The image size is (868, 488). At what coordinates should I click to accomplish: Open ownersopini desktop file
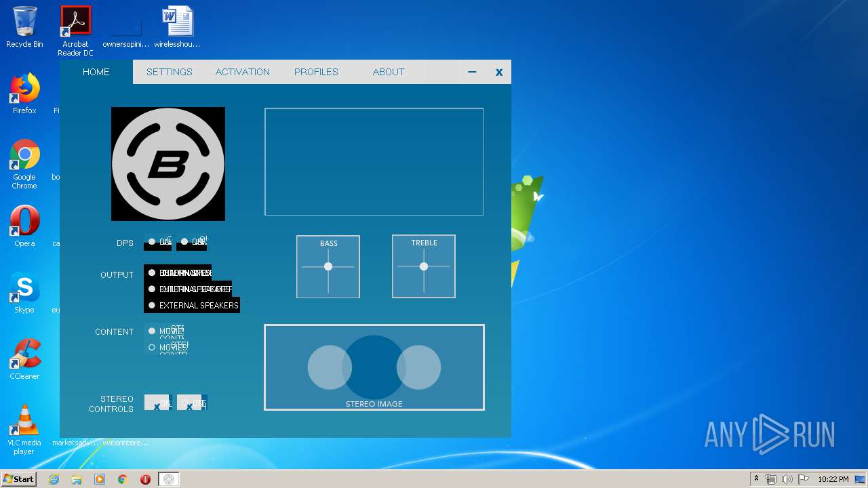click(x=126, y=28)
